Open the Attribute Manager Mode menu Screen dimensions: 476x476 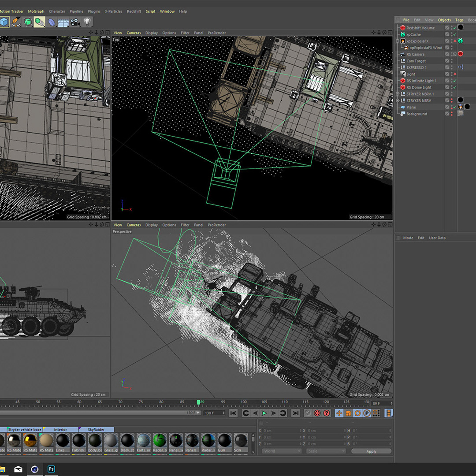[x=408, y=238]
